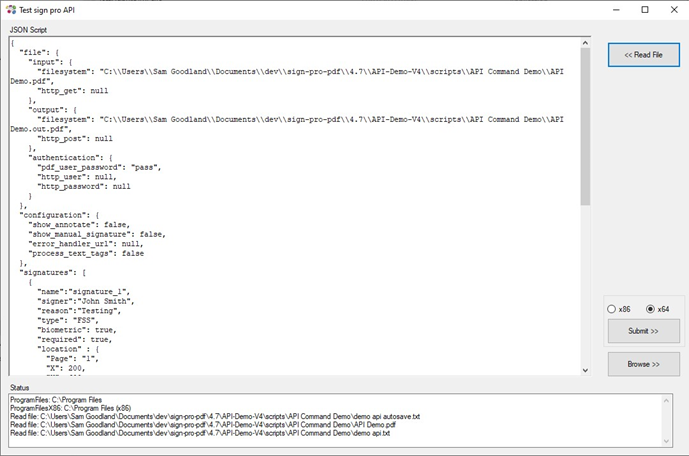The height and width of the screenshot is (456, 689).
Task: Hit the Submit >> button
Action: [x=643, y=331]
